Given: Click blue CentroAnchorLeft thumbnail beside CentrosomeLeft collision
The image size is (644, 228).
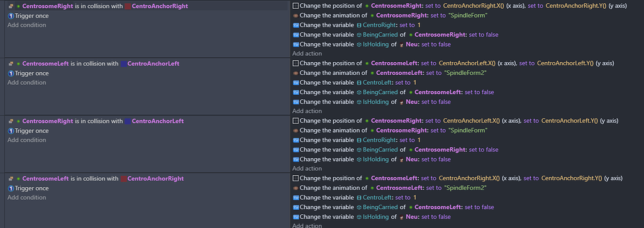Looking at the screenshot, I should coord(124,64).
